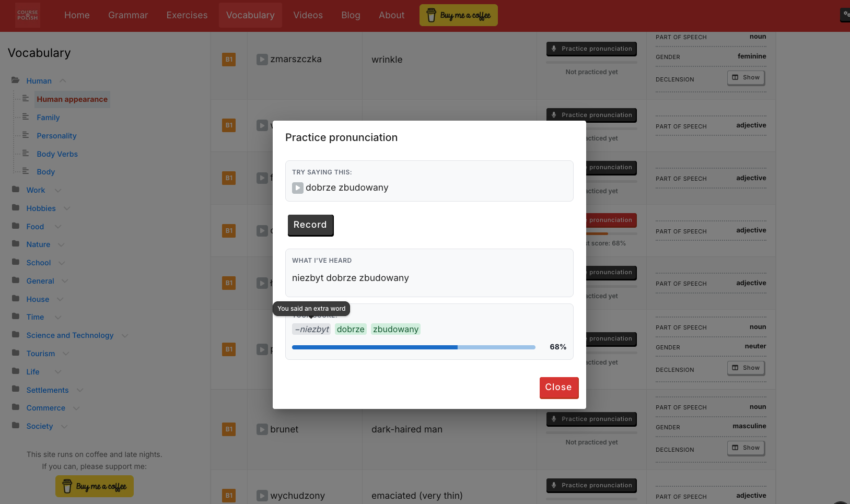This screenshot has width=850, height=504.
Task: Click the Course Polish logo
Action: [x=28, y=15]
